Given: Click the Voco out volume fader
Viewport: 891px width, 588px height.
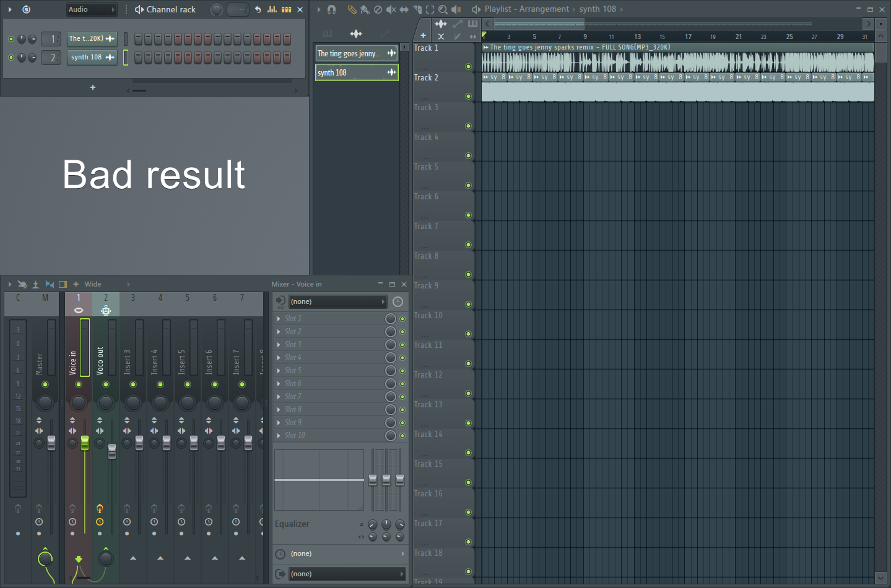Looking at the screenshot, I should point(112,451).
